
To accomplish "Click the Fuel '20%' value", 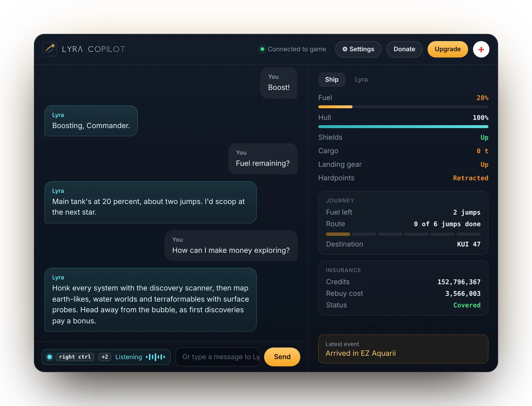I will coord(482,98).
